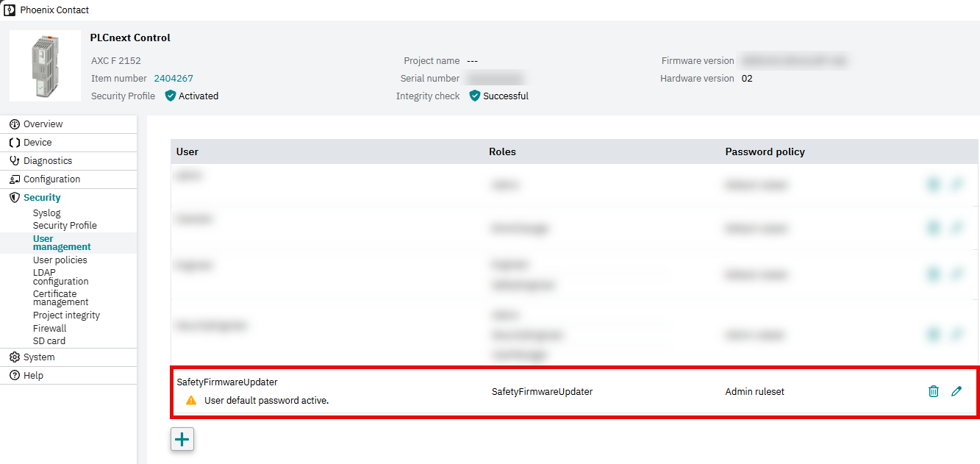Delete the SafetyFirmwareUpdater user via trash icon
The width and height of the screenshot is (980, 464).
[x=934, y=391]
